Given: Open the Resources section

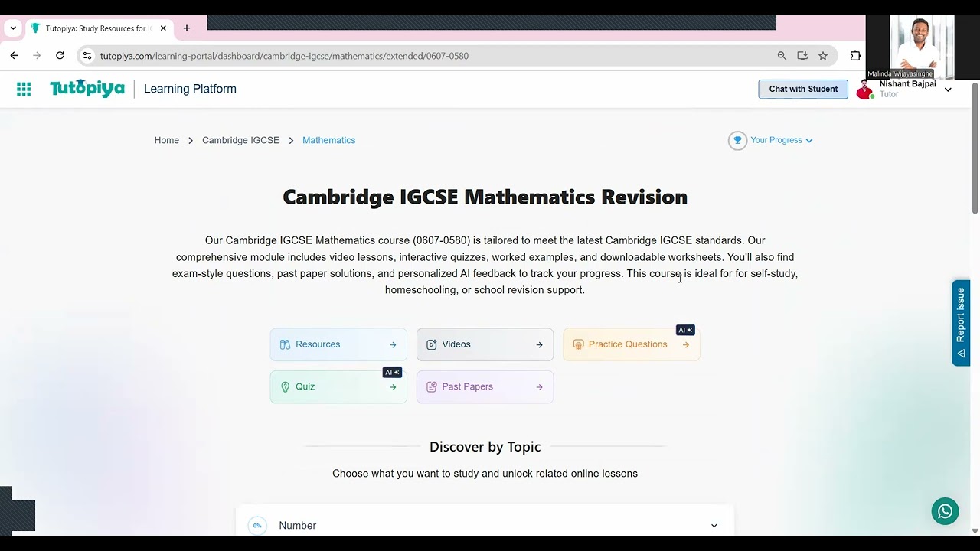Looking at the screenshot, I should pos(338,344).
